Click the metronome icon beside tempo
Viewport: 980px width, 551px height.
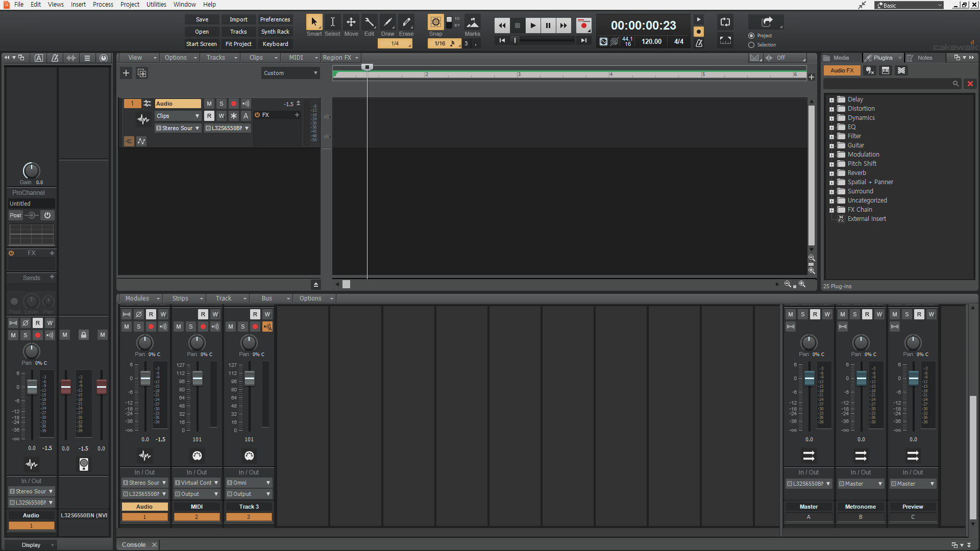[699, 43]
